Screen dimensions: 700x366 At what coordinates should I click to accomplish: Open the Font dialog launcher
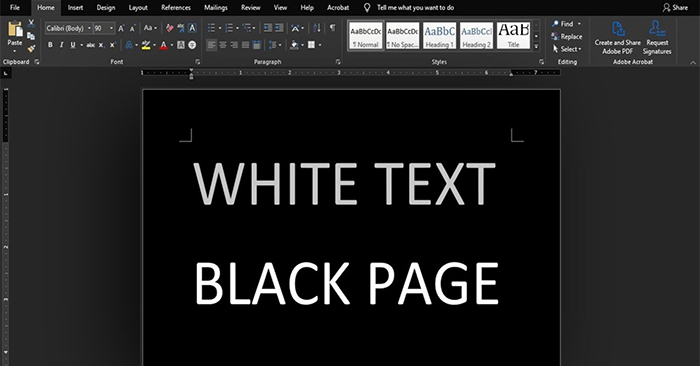[197, 62]
